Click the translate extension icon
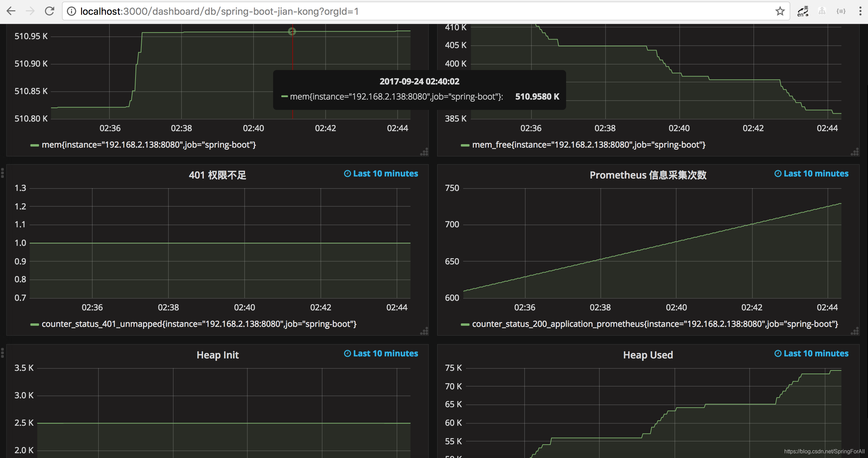The height and width of the screenshot is (458, 868). [803, 11]
